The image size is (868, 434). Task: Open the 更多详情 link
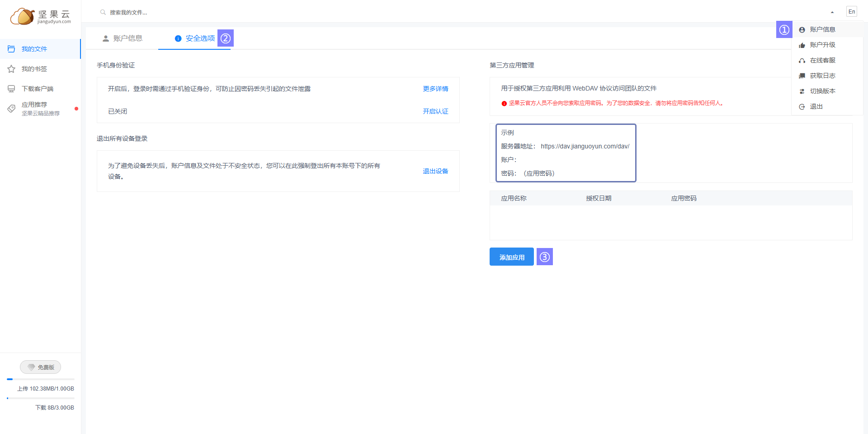pyautogui.click(x=435, y=89)
